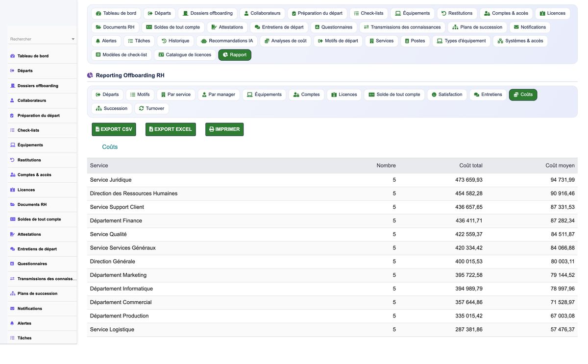Click the Dossiers offboarding sidebar icon

tap(13, 86)
